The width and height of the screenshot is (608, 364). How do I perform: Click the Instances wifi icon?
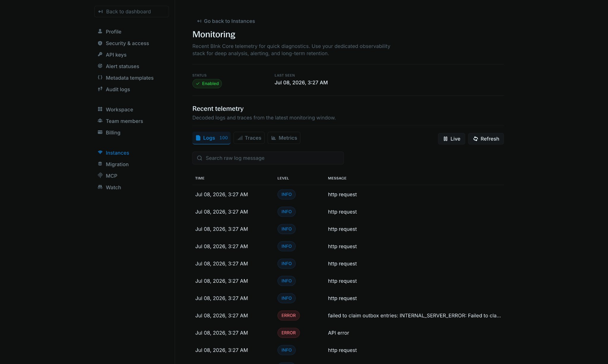[100, 152]
